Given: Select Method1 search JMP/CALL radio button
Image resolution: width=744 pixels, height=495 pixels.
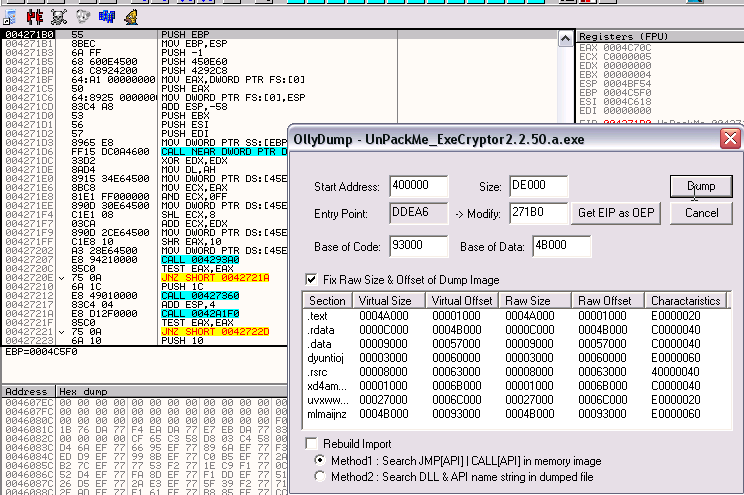Looking at the screenshot, I should point(320,460).
